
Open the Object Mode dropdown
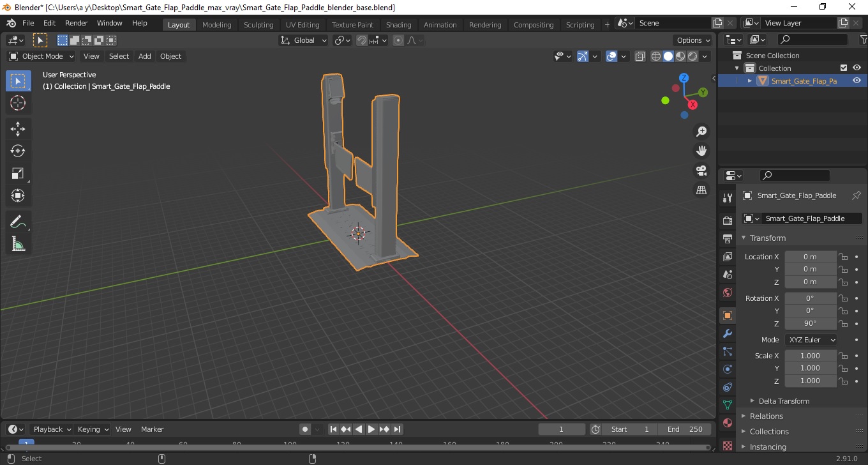(42, 56)
